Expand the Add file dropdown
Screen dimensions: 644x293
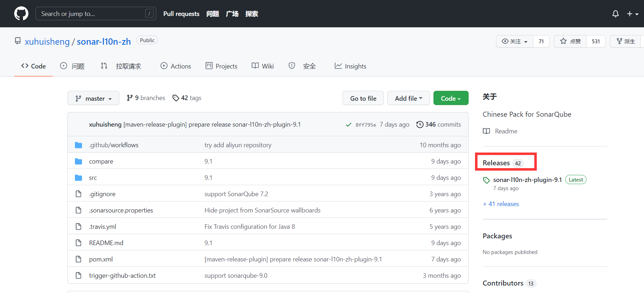409,98
